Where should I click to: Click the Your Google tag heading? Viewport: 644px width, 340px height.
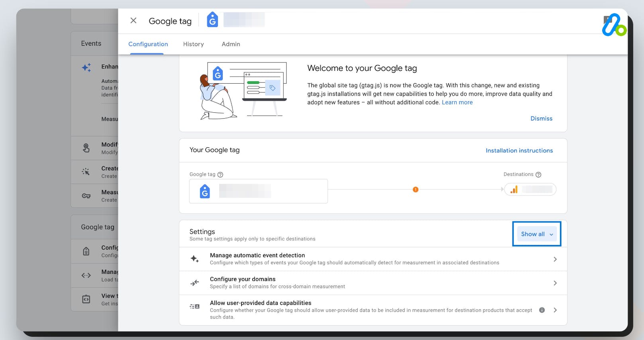214,150
